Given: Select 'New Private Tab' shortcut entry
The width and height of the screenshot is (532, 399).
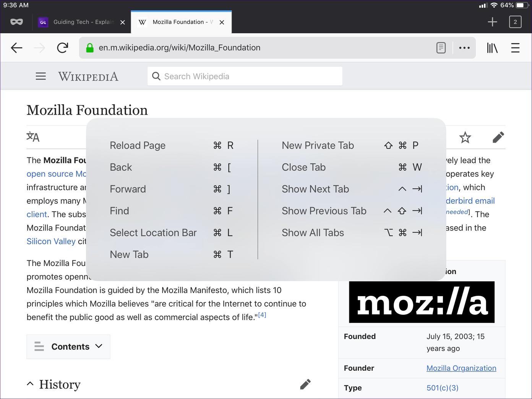Looking at the screenshot, I should tap(352, 146).
